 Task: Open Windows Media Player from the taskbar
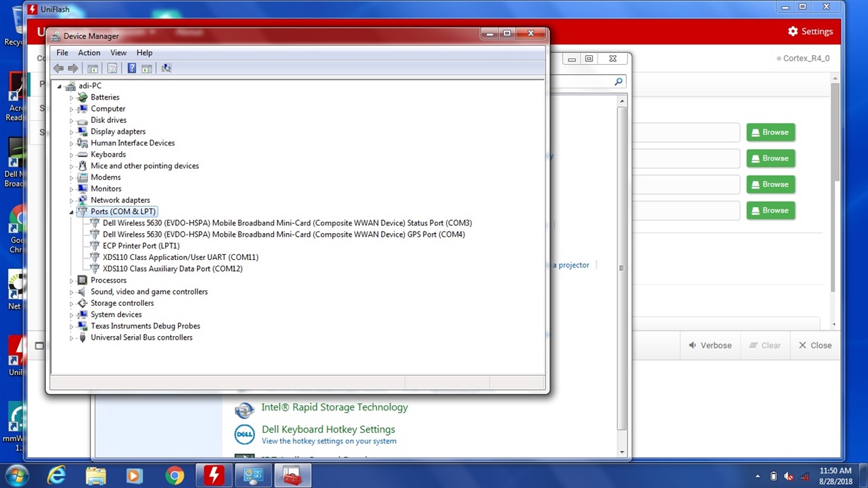tap(134, 476)
